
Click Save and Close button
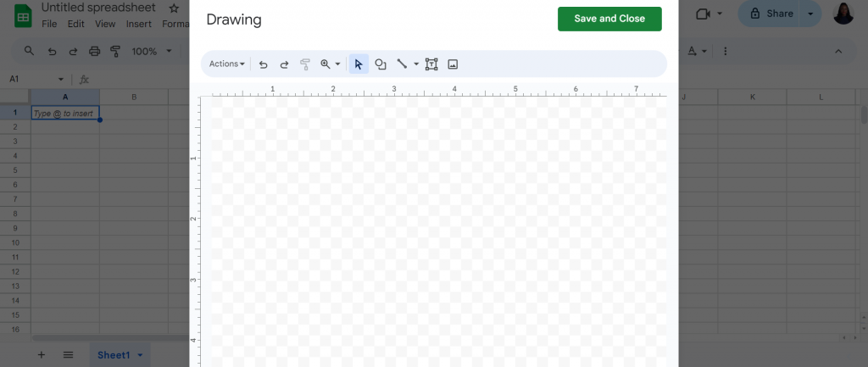click(x=609, y=19)
